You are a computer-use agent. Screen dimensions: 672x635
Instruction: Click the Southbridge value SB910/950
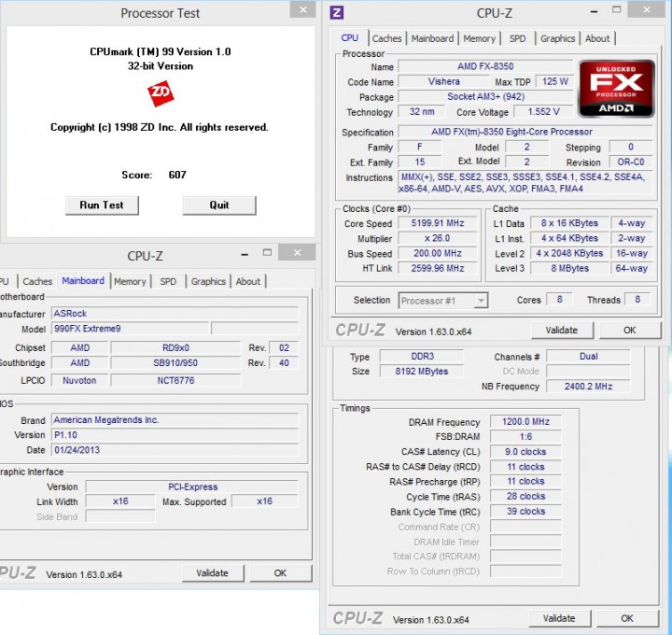coord(175,362)
